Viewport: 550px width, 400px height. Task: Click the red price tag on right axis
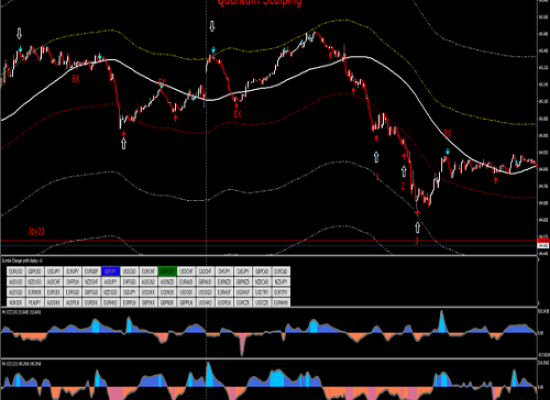pos(543,240)
